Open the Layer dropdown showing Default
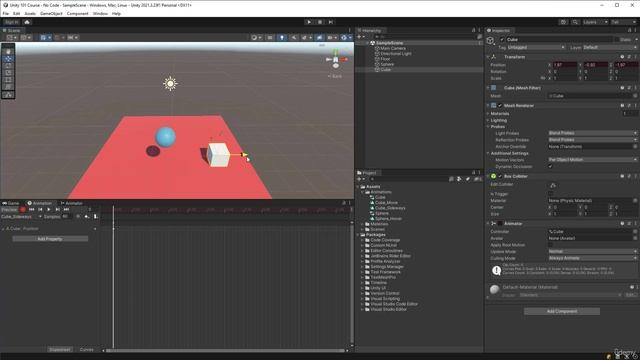 point(610,48)
